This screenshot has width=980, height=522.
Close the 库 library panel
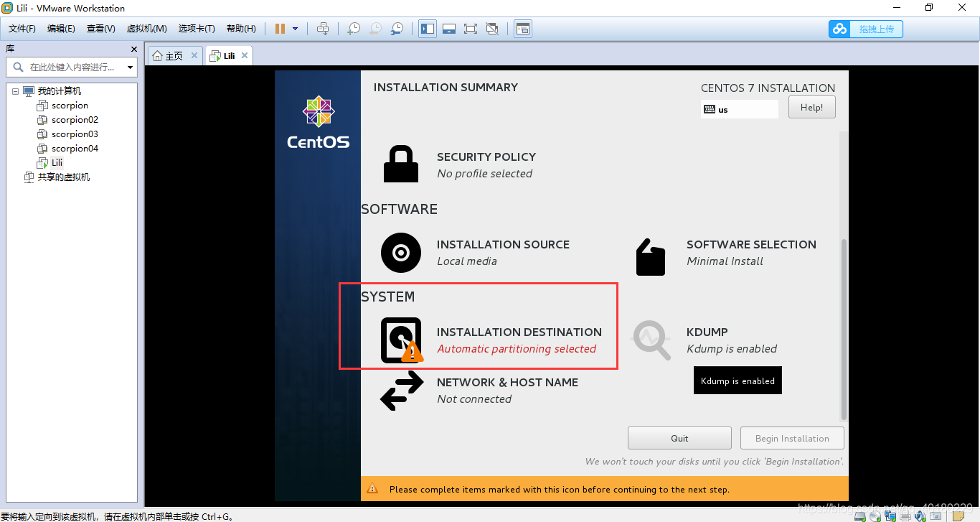click(x=133, y=49)
